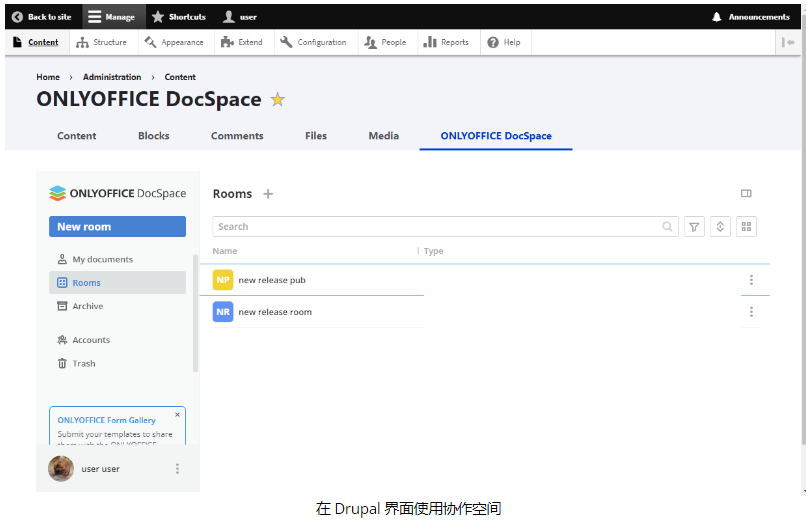Go to Administration breadcrumb link
This screenshot has width=806, height=521.
[112, 77]
